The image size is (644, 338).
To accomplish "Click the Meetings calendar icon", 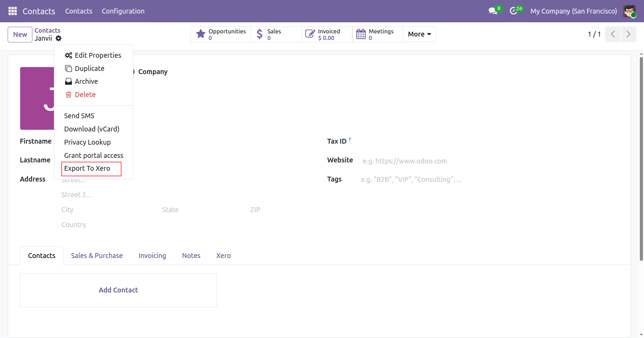I will pyautogui.click(x=361, y=34).
